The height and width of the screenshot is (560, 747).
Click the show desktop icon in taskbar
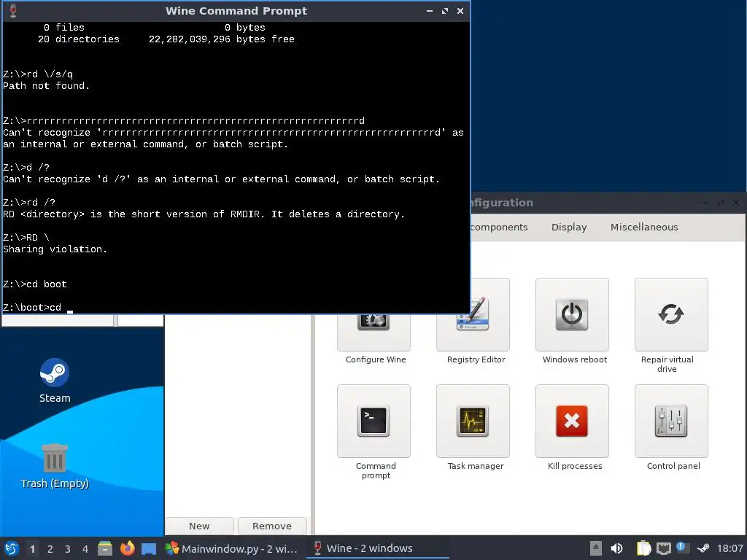149,548
